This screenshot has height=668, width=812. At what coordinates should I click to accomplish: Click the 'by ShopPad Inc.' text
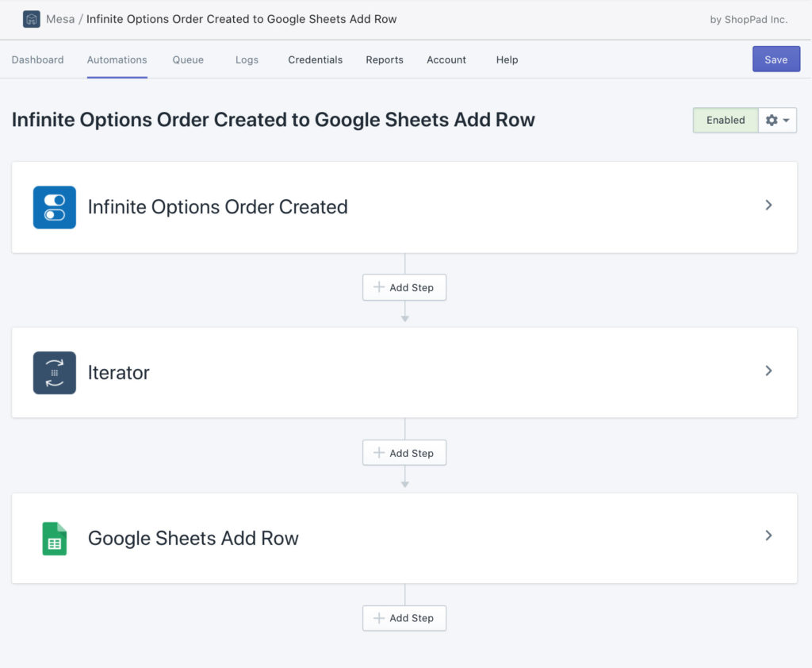coord(749,20)
